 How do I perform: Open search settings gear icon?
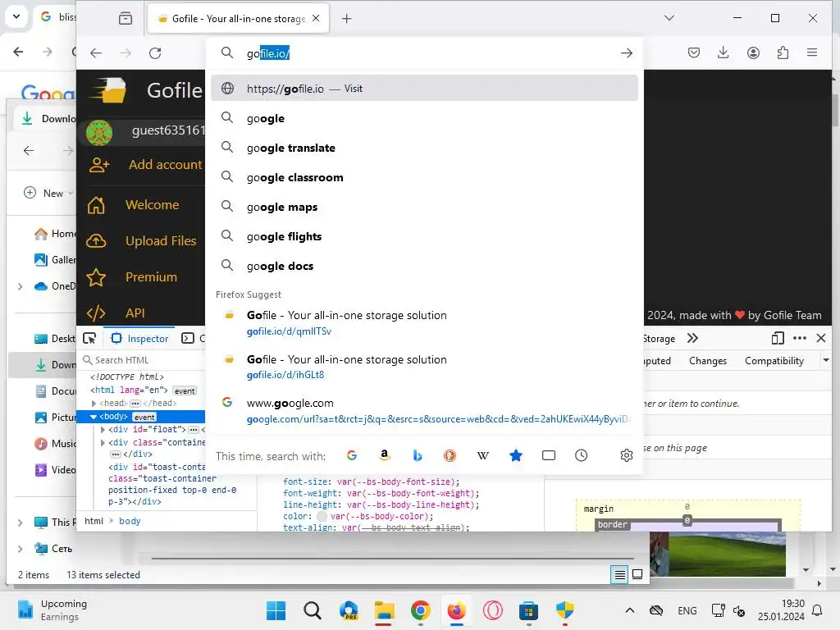(626, 455)
